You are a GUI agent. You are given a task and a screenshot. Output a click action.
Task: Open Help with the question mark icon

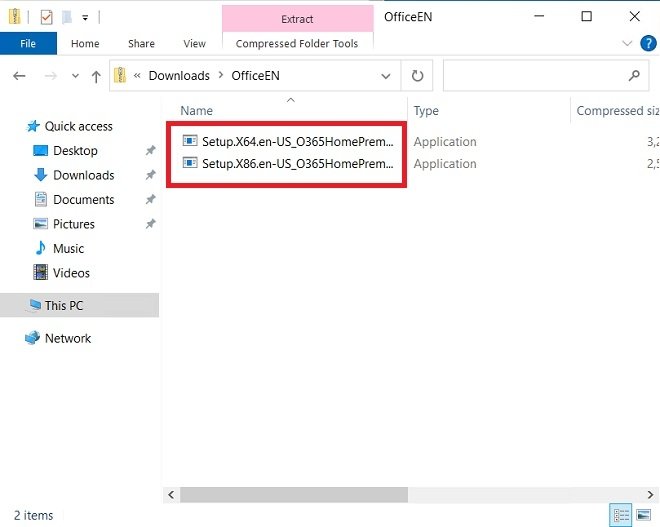tap(648, 43)
